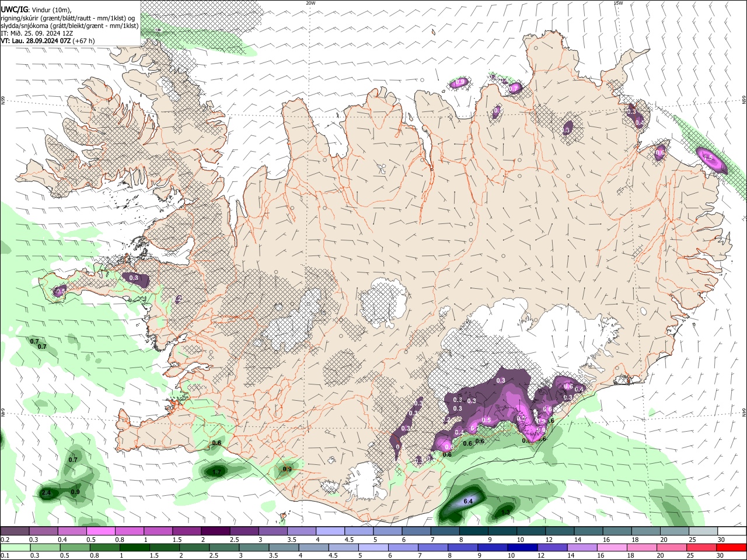Click the '2.4' rain value label offshore
This screenshot has width=747, height=560.
click(46, 494)
